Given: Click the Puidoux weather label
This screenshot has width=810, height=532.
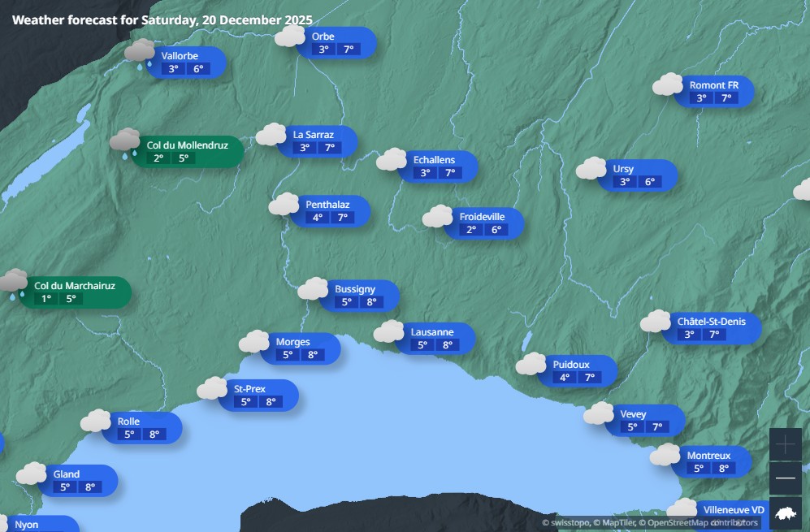Looking at the screenshot, I should click(x=576, y=371).
